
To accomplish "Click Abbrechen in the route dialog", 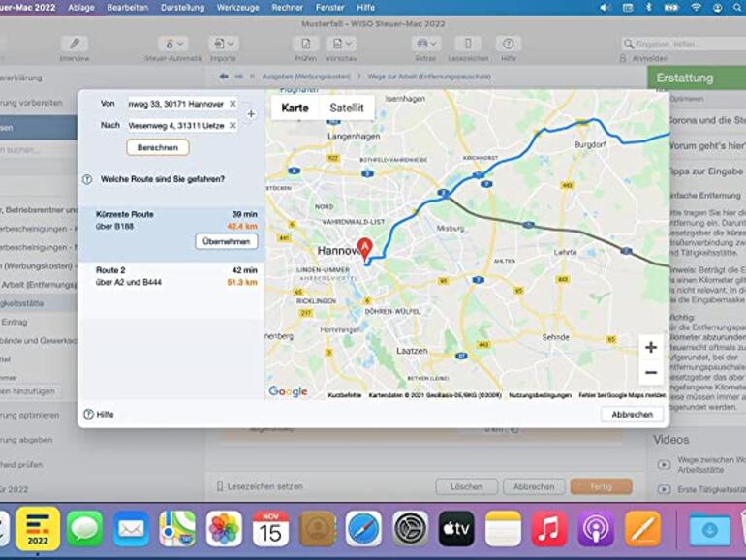I will 632,415.
